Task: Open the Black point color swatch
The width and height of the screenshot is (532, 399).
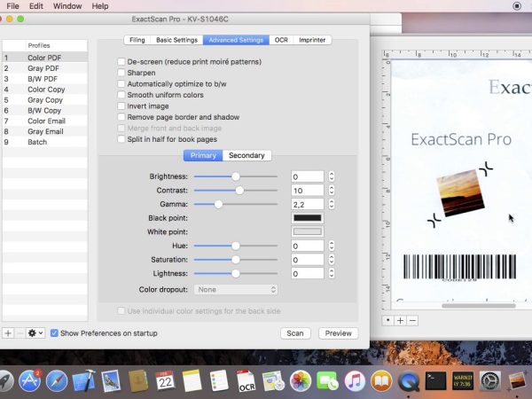Action: tap(308, 218)
